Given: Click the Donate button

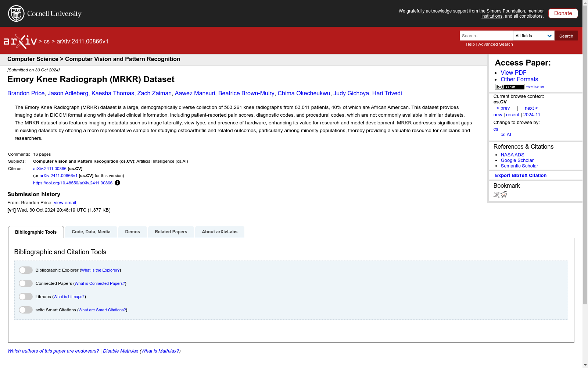Looking at the screenshot, I should pos(563,13).
